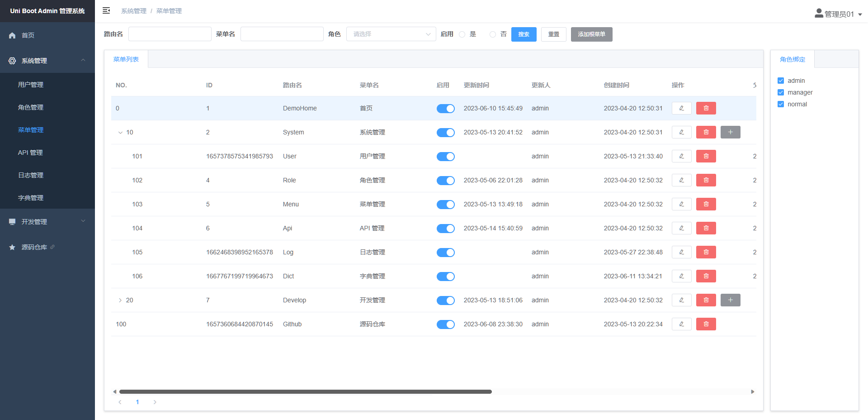Click the home icon in sidebar

[12, 35]
